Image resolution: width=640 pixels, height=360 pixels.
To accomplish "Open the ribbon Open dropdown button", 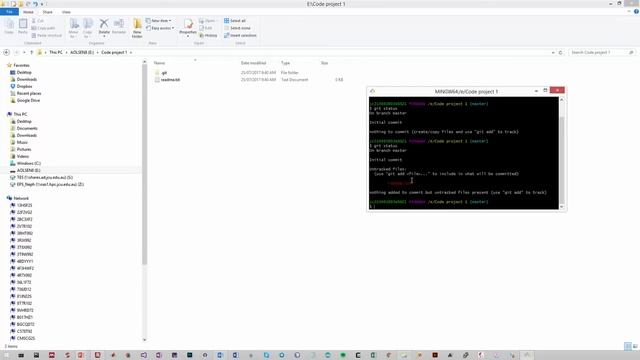I will (208, 20).
